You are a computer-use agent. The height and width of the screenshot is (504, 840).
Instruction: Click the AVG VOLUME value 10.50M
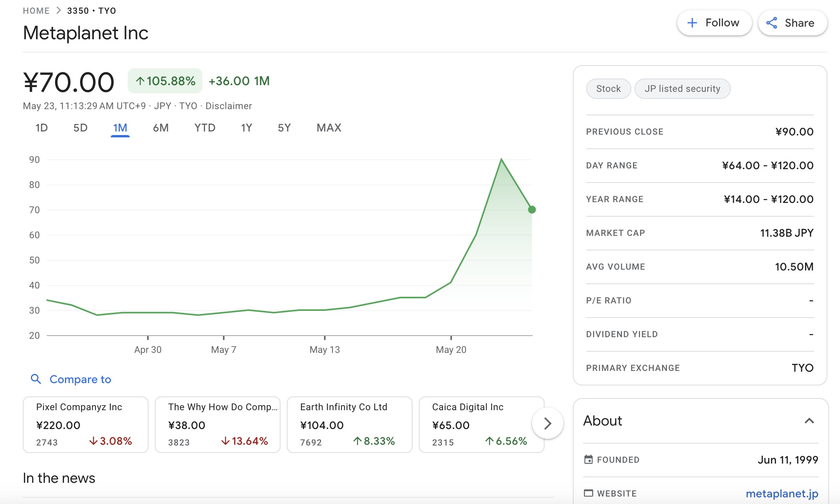pos(794,267)
